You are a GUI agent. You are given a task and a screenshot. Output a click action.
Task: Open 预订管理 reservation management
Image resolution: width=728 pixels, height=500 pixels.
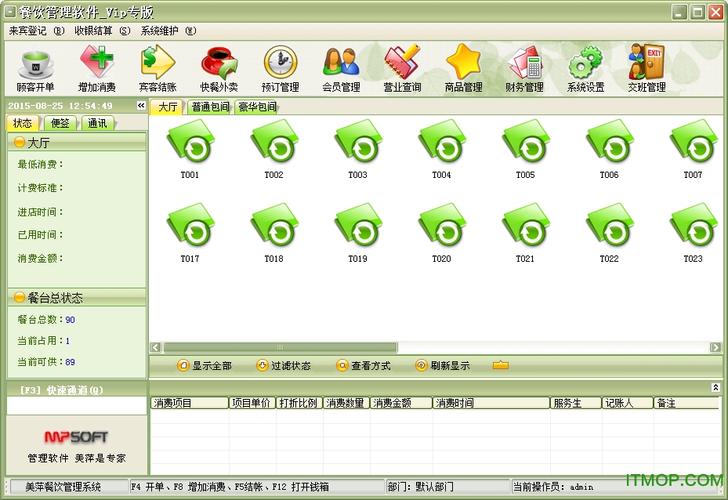pos(280,70)
